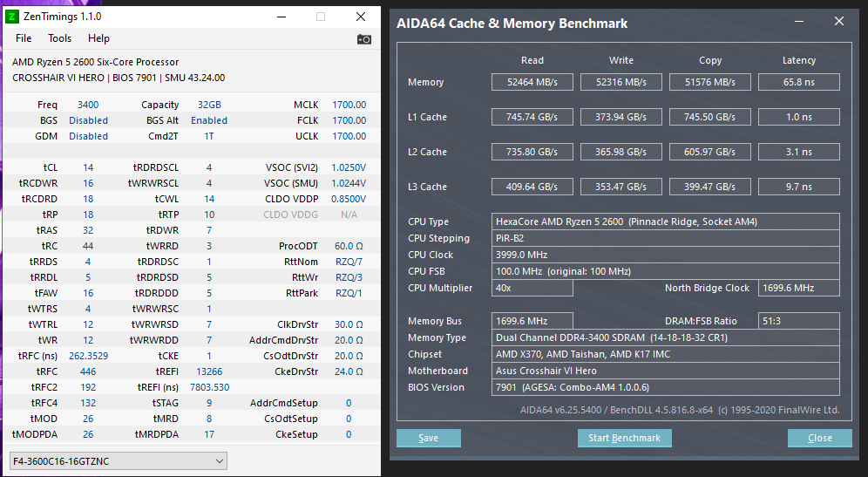This screenshot has height=477, width=868.
Task: Click the RttPark value RZQ/1
Action: 349,293
